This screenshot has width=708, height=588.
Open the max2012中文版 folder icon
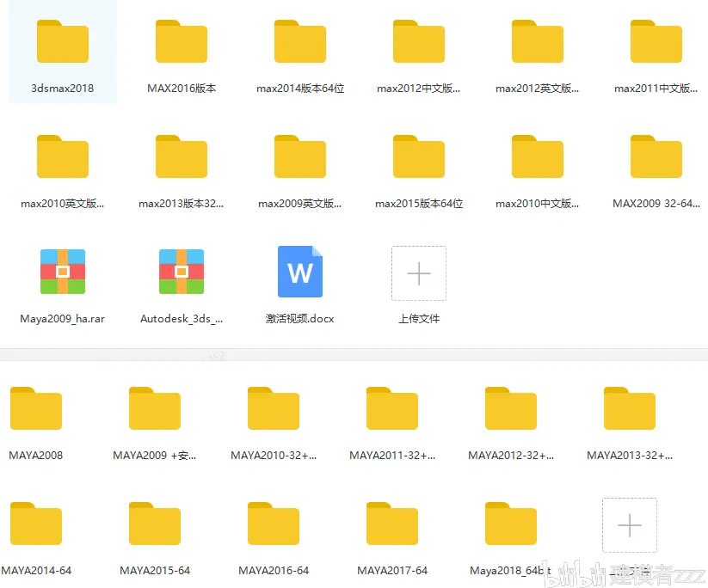click(x=419, y=41)
